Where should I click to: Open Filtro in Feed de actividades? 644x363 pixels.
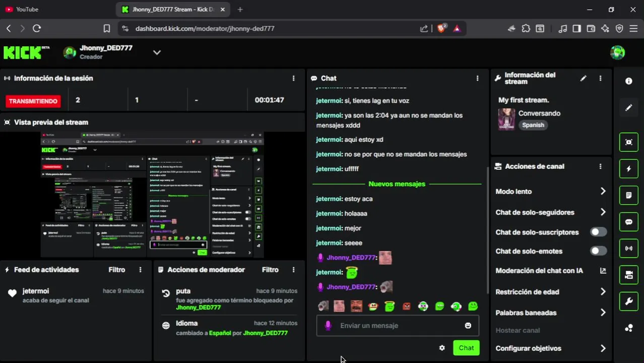(x=116, y=270)
